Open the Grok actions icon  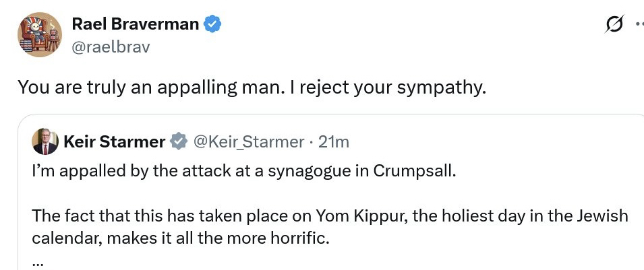[x=614, y=26]
